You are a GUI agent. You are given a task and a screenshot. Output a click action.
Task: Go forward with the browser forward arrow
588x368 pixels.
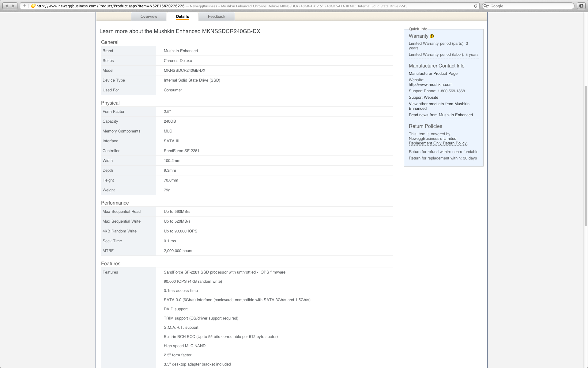point(13,6)
